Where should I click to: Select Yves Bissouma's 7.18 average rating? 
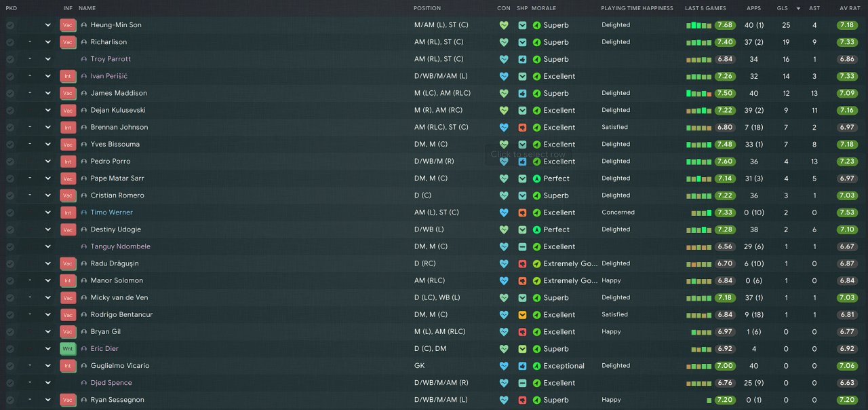pos(847,145)
